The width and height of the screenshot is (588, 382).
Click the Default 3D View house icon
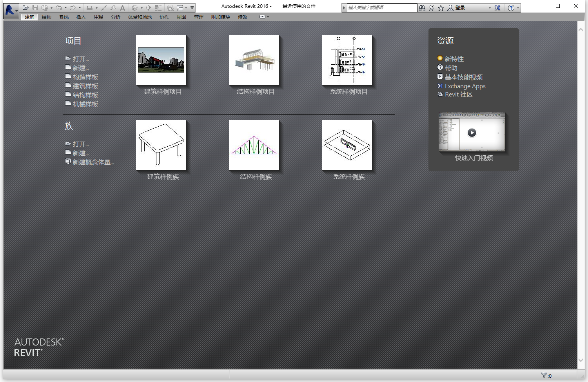[135, 8]
